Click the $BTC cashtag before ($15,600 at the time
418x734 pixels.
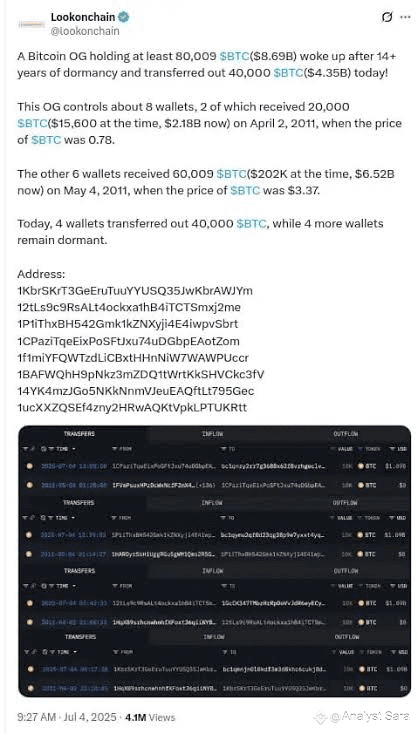tap(32, 124)
